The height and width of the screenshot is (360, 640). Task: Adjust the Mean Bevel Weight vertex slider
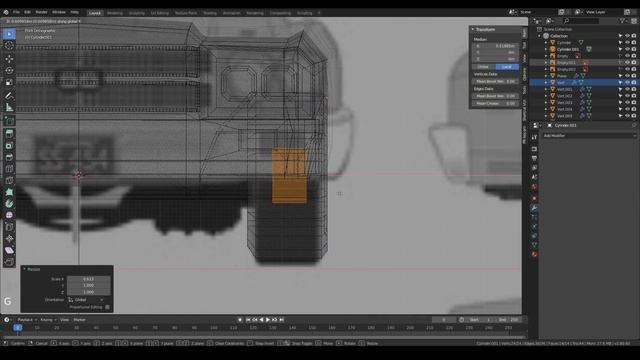pos(496,82)
